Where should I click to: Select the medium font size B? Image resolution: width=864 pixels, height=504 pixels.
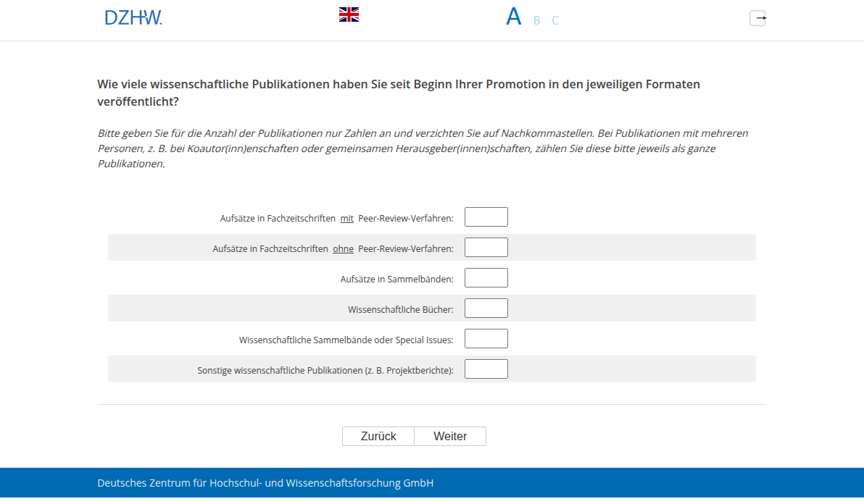click(536, 20)
